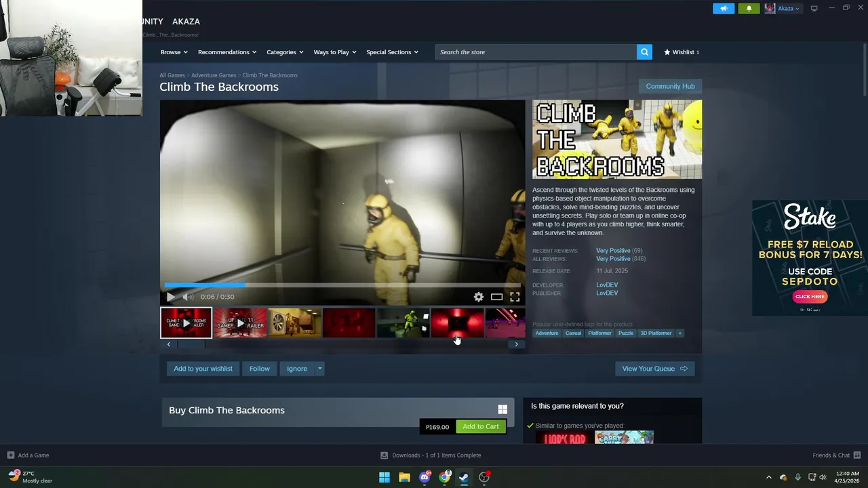Image resolution: width=868 pixels, height=488 pixels.
Task: Open the Wishlist star link
Action: click(682, 52)
